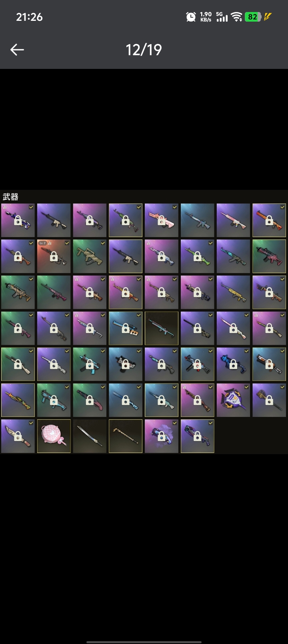
Task: Select the machete skin with checkmark
Action: [x=18, y=436]
